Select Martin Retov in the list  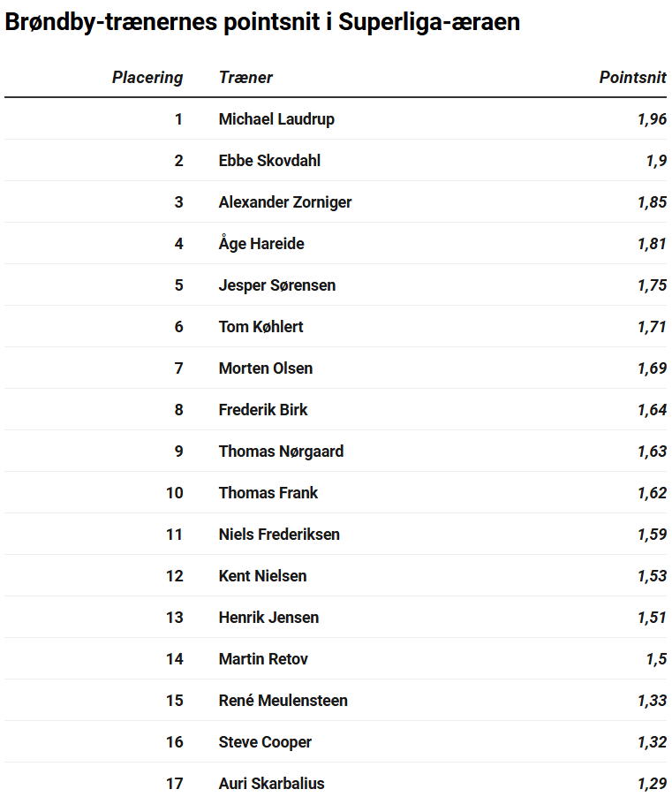coord(263,659)
